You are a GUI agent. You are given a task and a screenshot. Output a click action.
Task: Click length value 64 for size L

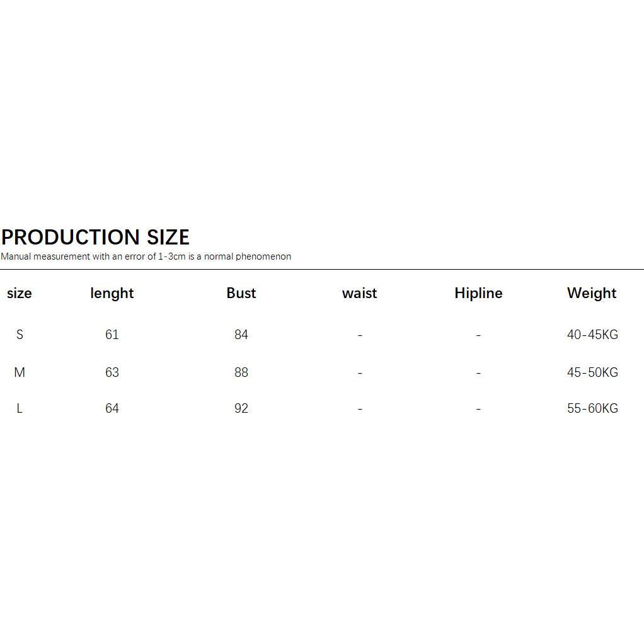coord(112,408)
